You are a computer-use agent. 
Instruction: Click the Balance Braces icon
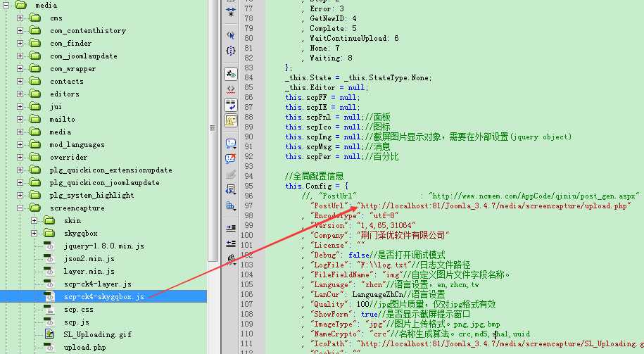tap(231, 51)
